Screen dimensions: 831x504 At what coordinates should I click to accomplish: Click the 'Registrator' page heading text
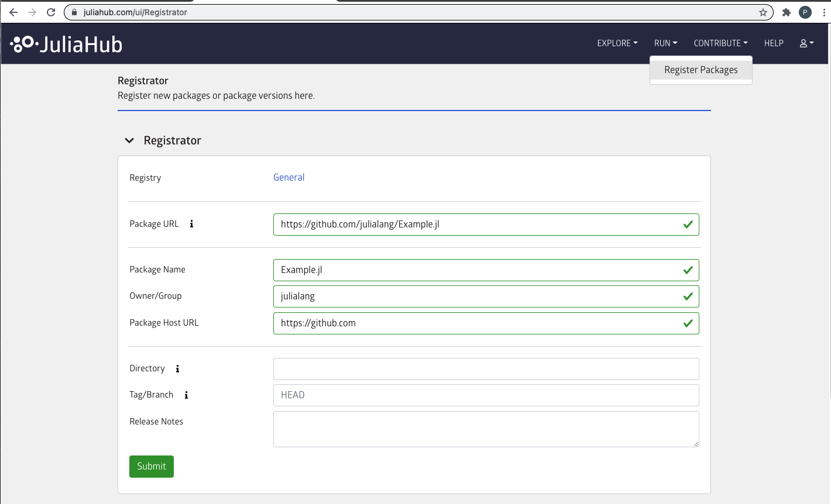(x=143, y=81)
